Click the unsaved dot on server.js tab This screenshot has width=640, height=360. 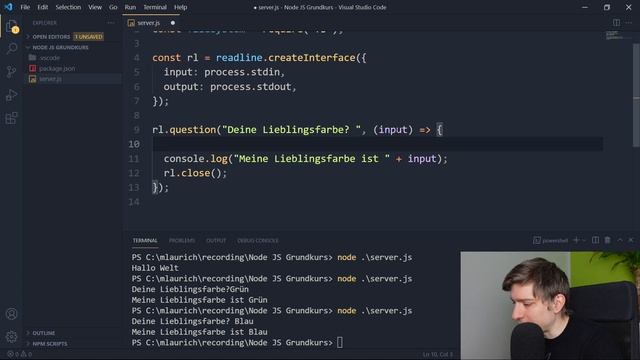(173, 23)
